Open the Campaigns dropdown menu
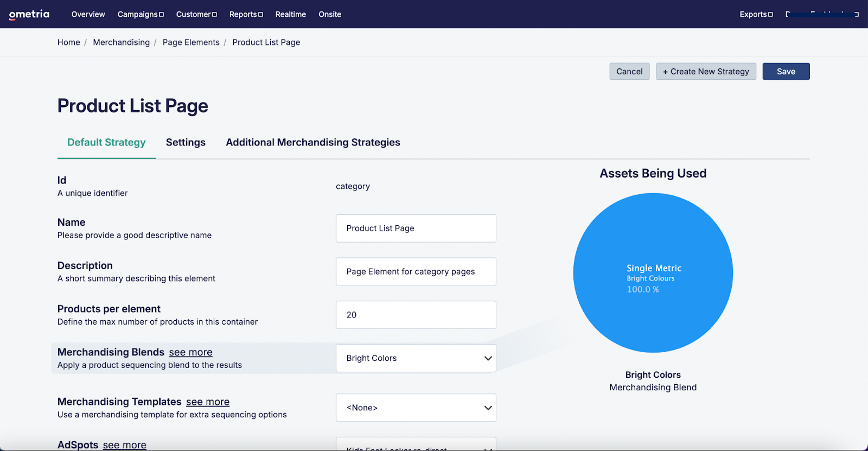 tap(141, 15)
